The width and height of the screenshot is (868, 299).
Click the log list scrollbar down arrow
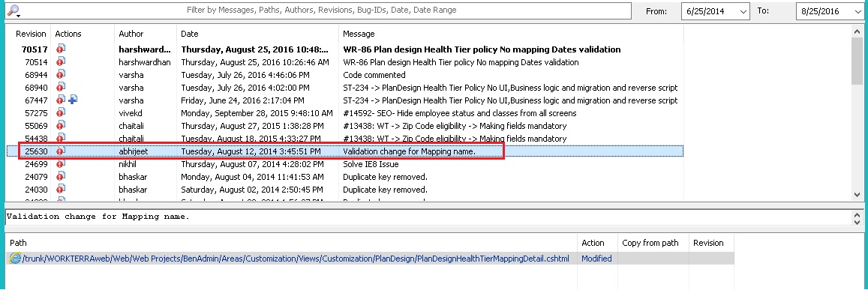coord(857,194)
